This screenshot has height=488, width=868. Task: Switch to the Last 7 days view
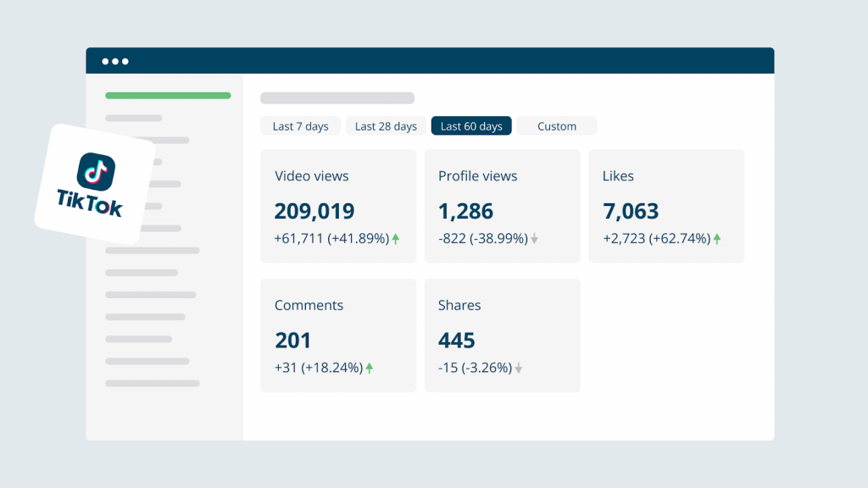300,125
